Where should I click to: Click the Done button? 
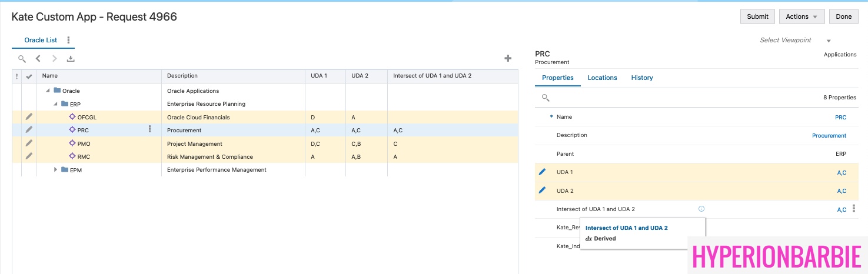point(843,16)
